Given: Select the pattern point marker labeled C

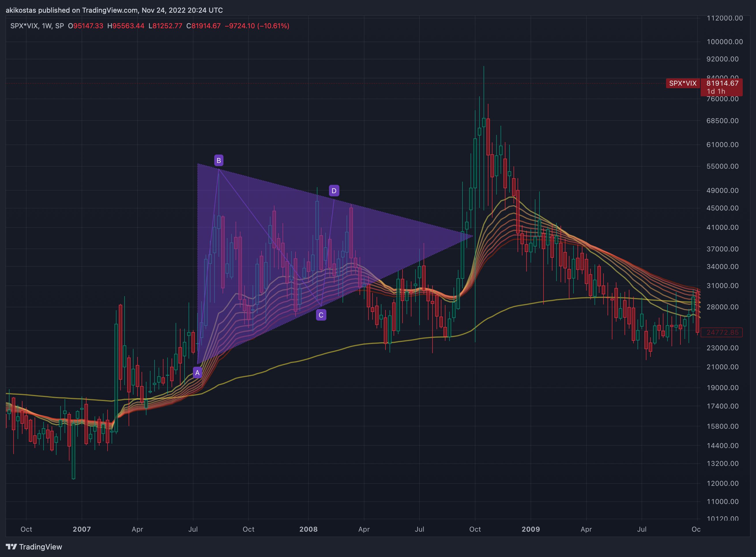Looking at the screenshot, I should 321,315.
